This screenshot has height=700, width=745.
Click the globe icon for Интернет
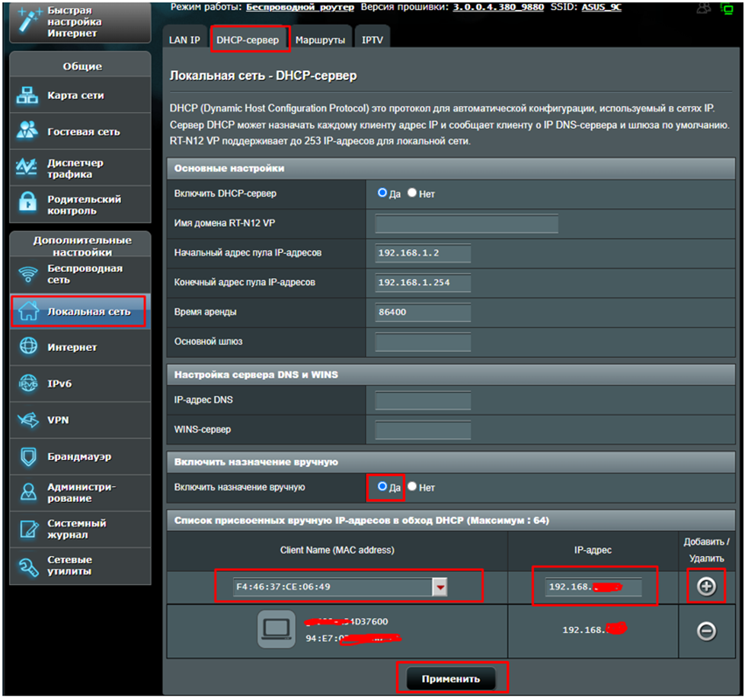tap(28, 346)
